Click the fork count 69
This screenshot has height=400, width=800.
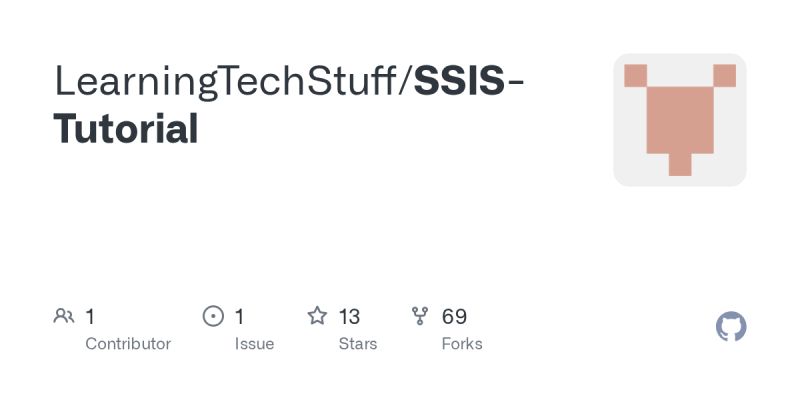pos(454,317)
